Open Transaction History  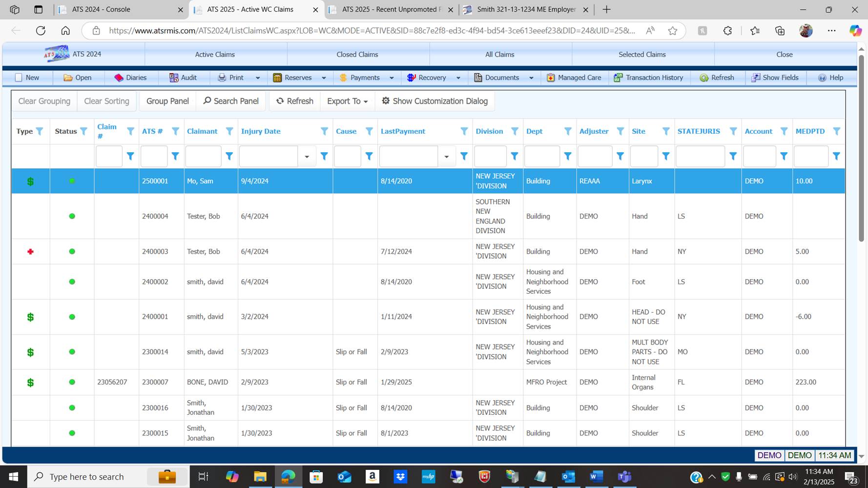648,78
